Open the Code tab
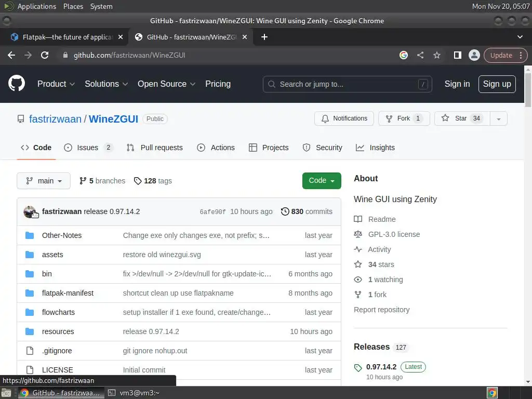Viewport: 532px width, 399px height. (x=36, y=148)
